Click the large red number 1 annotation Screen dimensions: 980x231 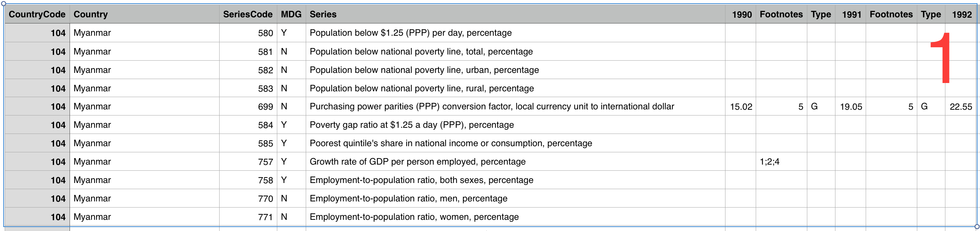point(941,57)
